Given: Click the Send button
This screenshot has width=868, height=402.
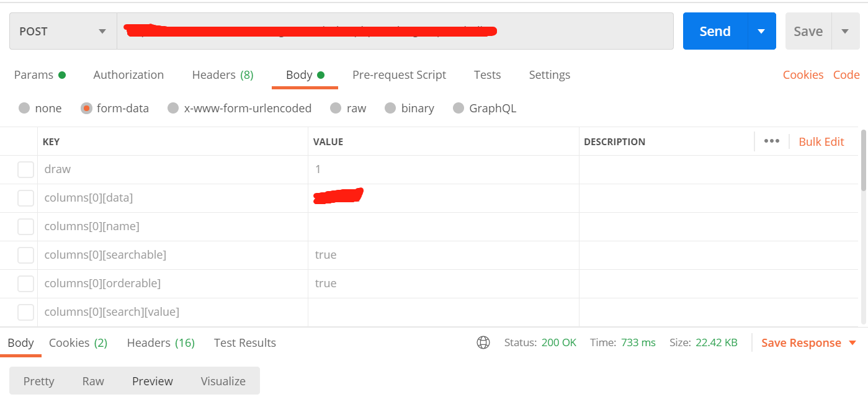Looking at the screenshot, I should tap(715, 31).
